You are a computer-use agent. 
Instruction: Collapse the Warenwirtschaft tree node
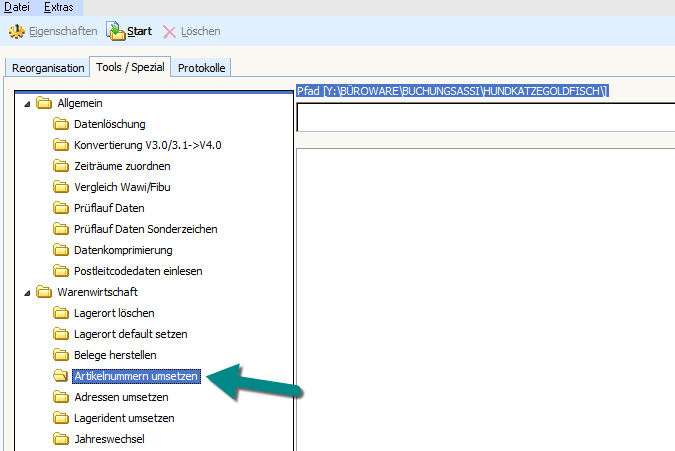pos(26,293)
